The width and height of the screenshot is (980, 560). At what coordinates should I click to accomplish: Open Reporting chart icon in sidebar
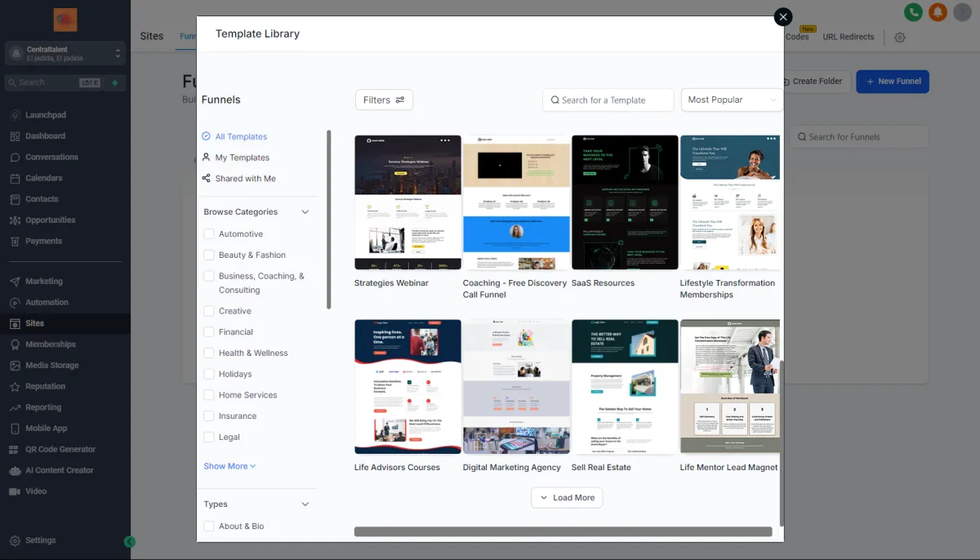[x=16, y=408]
